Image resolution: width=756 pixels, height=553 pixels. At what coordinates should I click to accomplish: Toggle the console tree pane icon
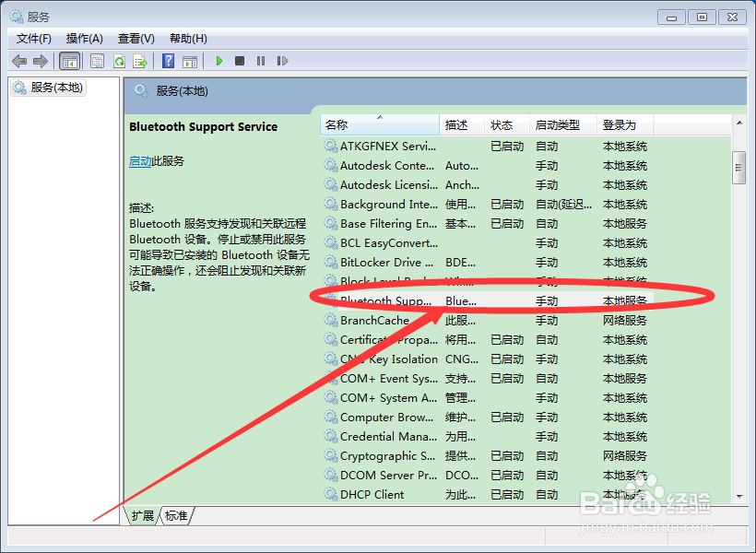[x=69, y=61]
